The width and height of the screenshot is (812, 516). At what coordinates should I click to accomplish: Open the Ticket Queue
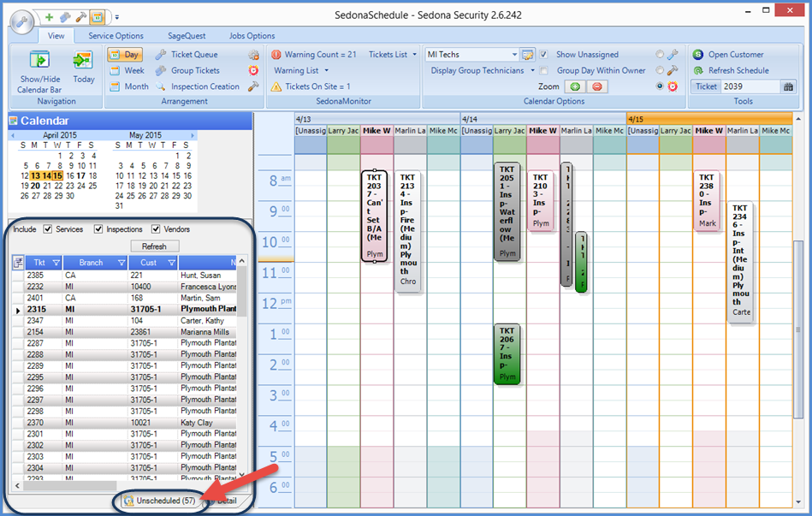pos(187,55)
